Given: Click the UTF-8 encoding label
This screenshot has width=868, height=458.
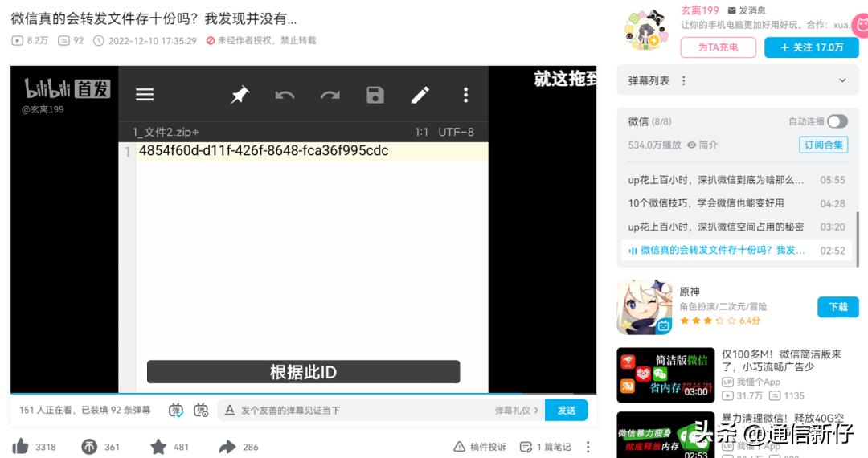Looking at the screenshot, I should (456, 133).
